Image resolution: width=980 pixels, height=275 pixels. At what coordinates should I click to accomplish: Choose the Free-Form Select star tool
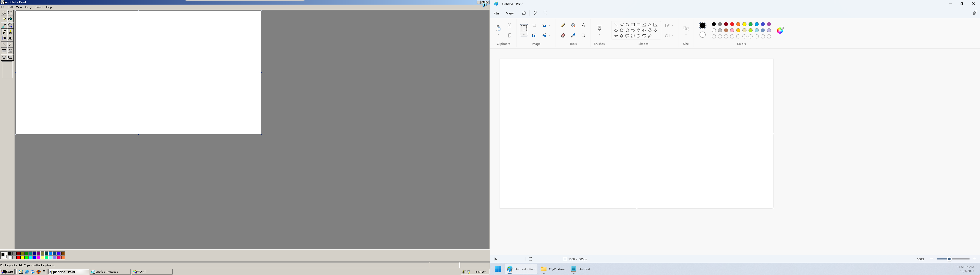coord(4,13)
